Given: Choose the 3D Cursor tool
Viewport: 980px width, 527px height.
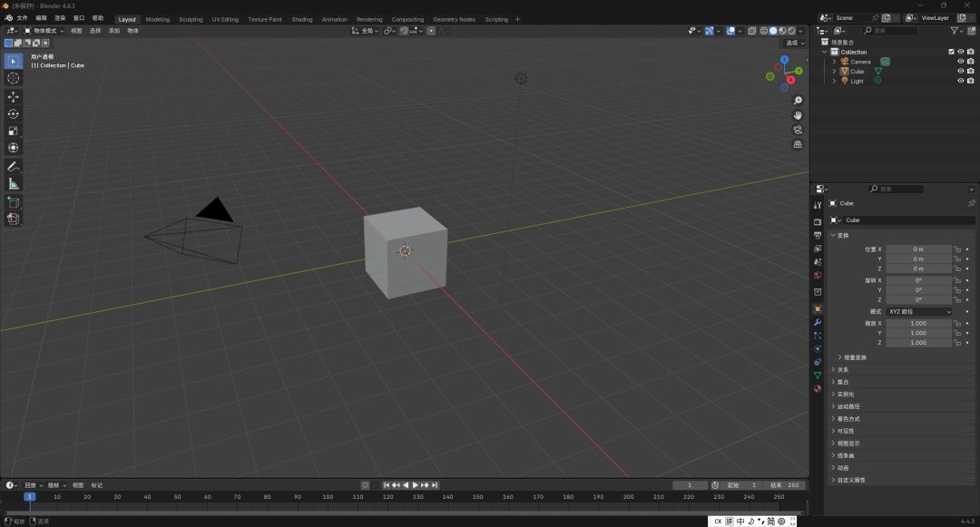Looking at the screenshot, I should 14,78.
